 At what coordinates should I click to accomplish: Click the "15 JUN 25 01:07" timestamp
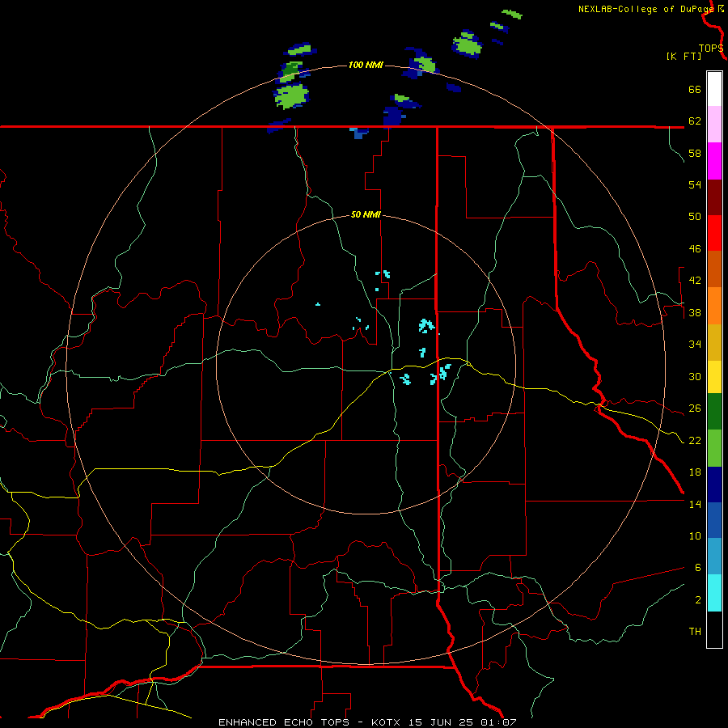[463, 722]
